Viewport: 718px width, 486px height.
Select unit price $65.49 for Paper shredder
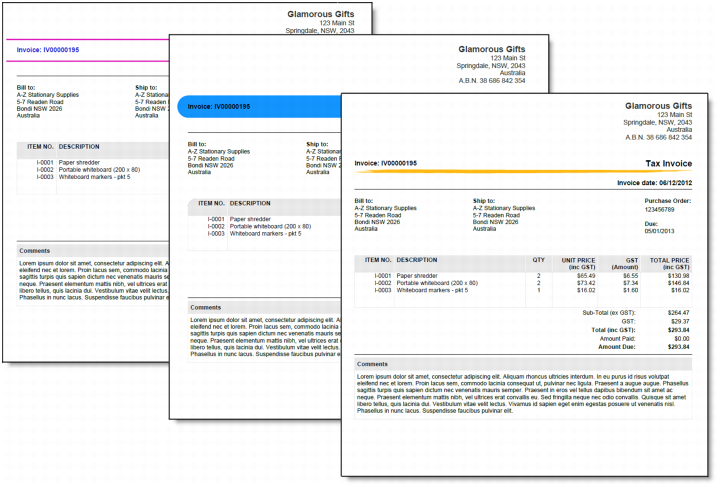point(586,276)
